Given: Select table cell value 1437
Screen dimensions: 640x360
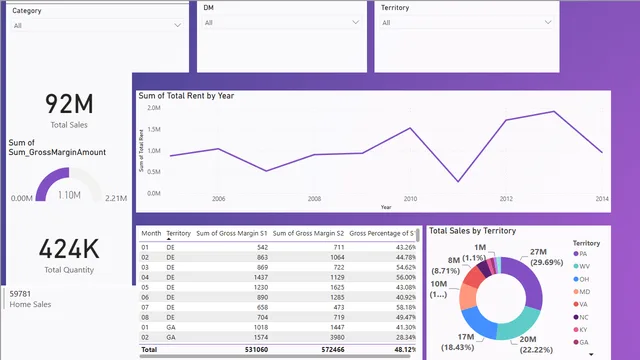Looking at the screenshot, I should [260, 277].
